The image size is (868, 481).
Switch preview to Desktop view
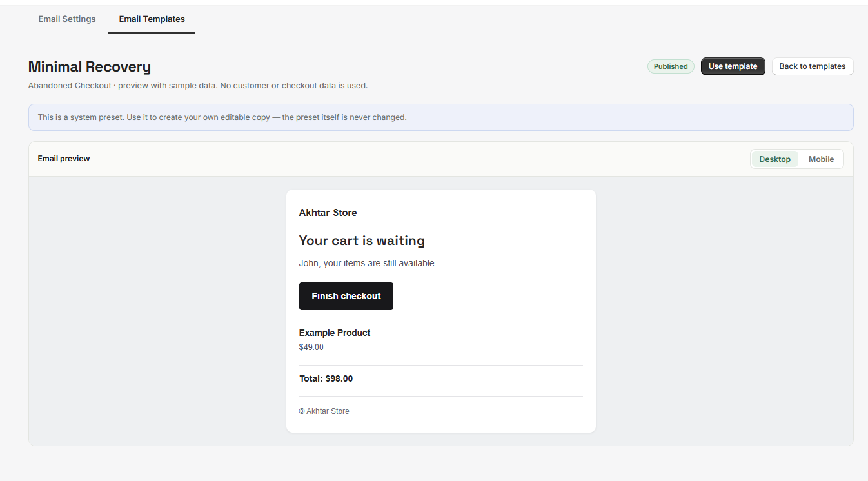[774, 159]
